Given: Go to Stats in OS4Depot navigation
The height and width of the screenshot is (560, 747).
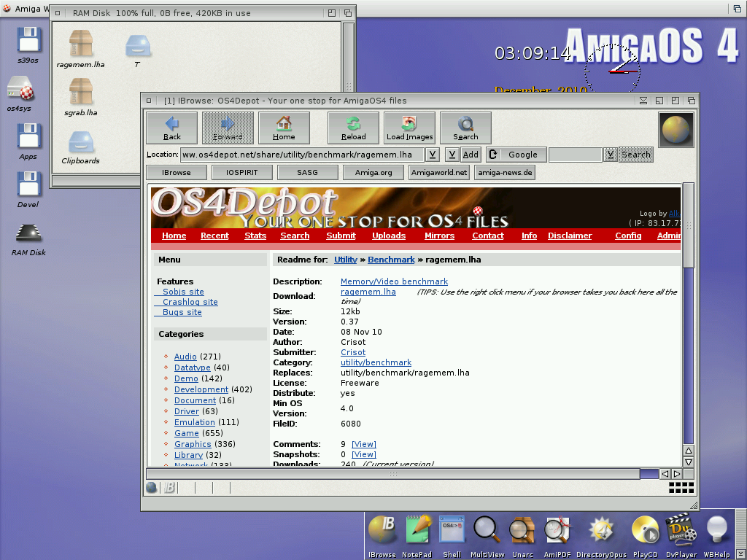Looking at the screenshot, I should pyautogui.click(x=255, y=236).
